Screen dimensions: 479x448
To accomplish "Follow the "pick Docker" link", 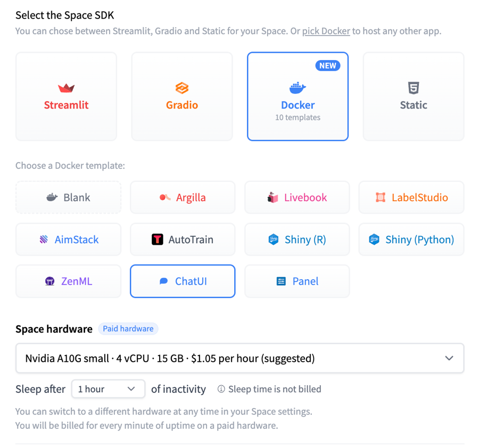I will (326, 31).
